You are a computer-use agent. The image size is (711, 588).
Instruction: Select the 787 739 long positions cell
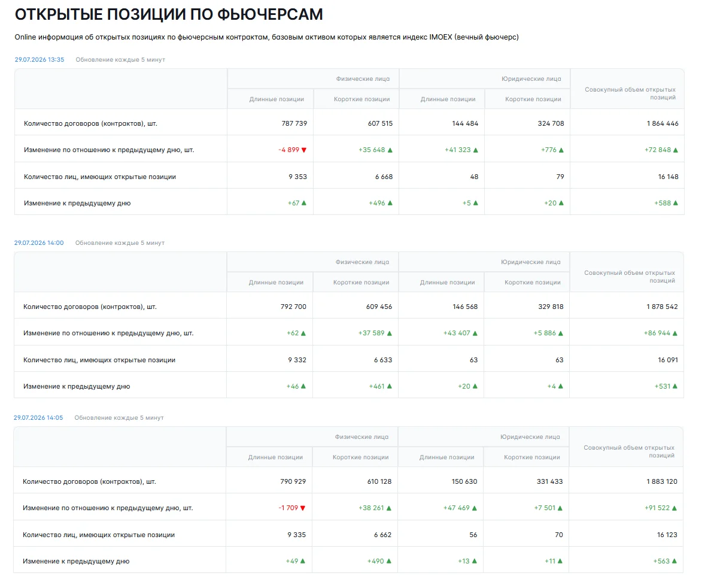294,123
